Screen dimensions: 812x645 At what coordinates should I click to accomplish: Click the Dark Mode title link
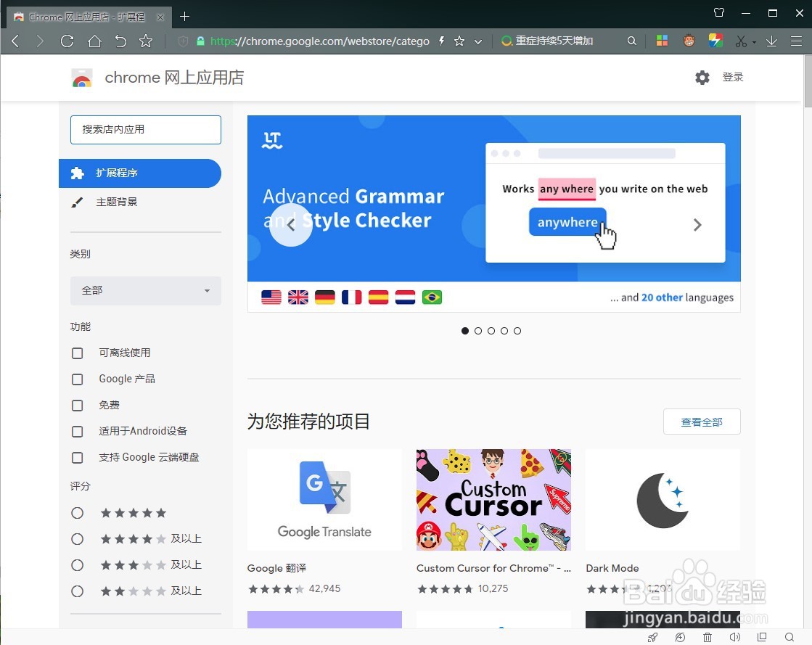(612, 568)
